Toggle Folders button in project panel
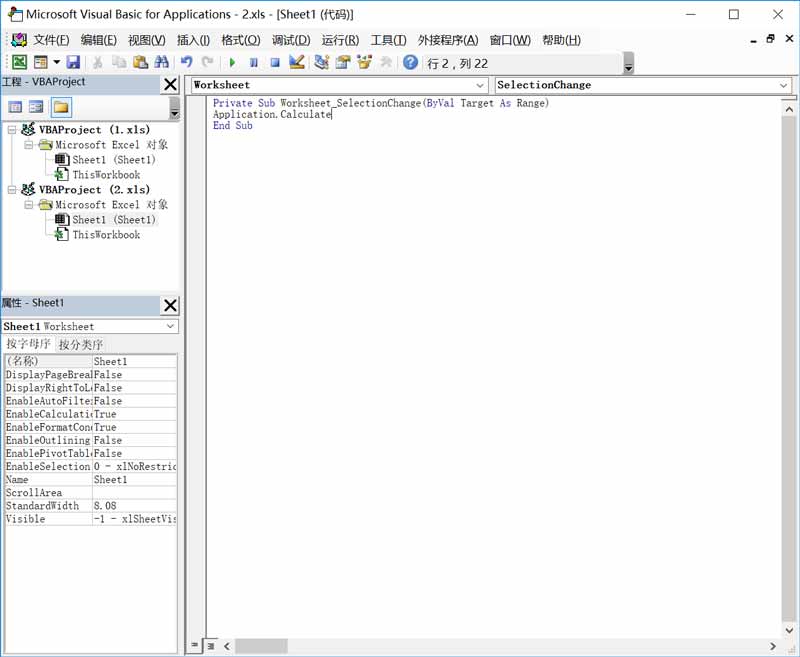This screenshot has width=800, height=657. pos(61,107)
